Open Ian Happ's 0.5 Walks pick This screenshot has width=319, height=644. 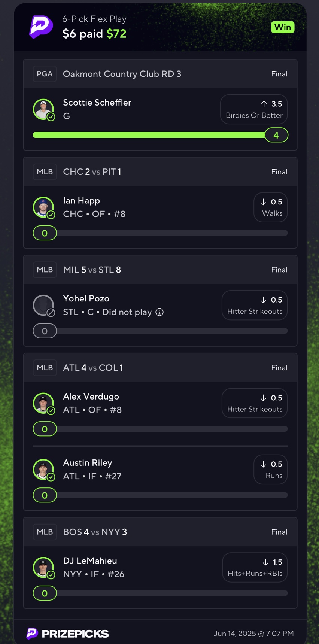tap(271, 207)
